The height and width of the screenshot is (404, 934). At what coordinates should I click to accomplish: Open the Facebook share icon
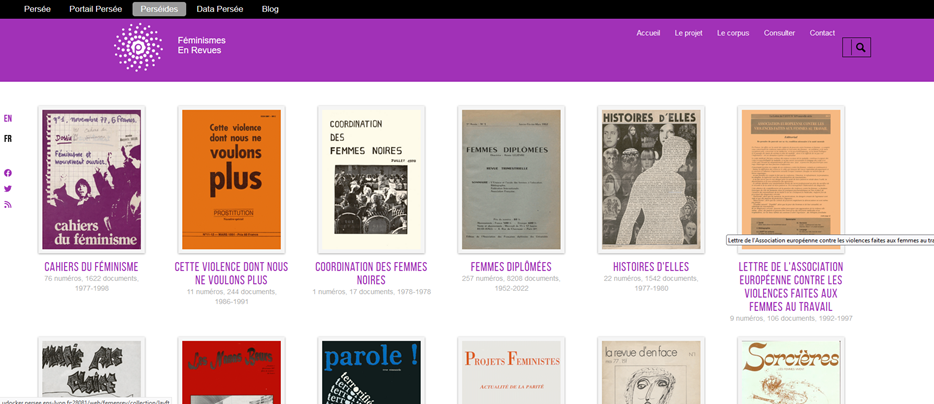coord(8,173)
